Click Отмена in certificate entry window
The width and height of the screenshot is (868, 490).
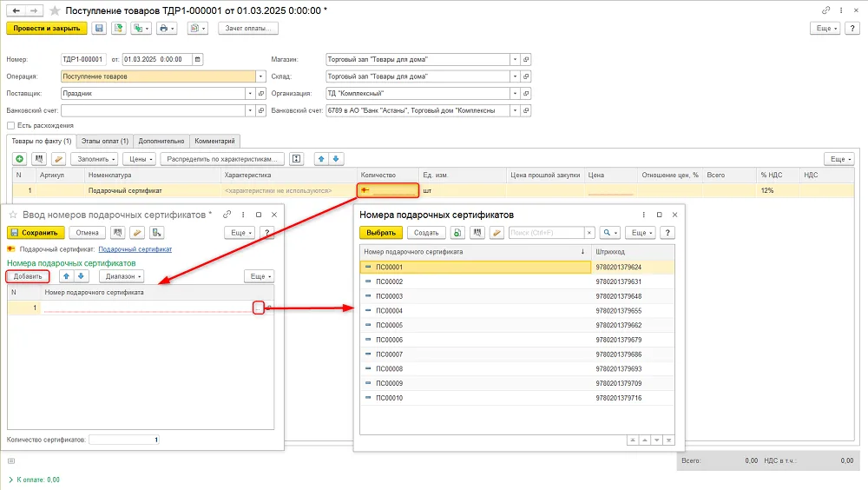pos(88,233)
